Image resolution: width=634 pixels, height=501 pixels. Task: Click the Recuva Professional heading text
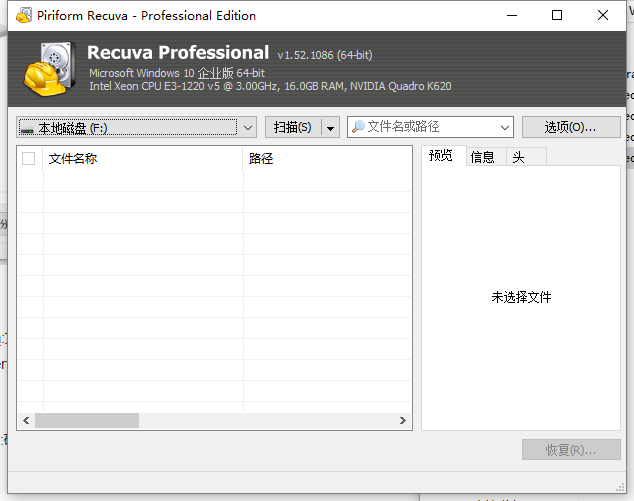pos(178,53)
